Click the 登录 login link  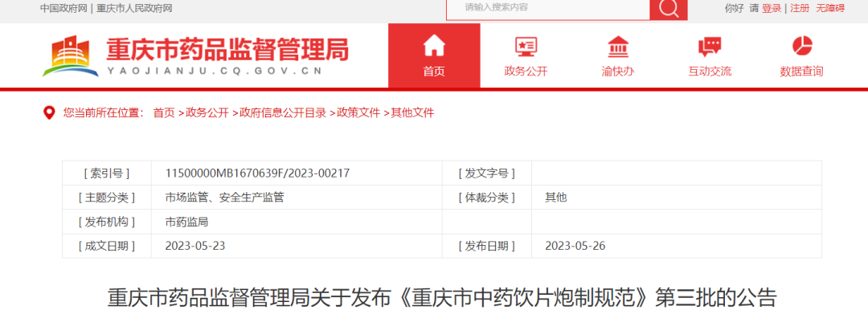771,8
